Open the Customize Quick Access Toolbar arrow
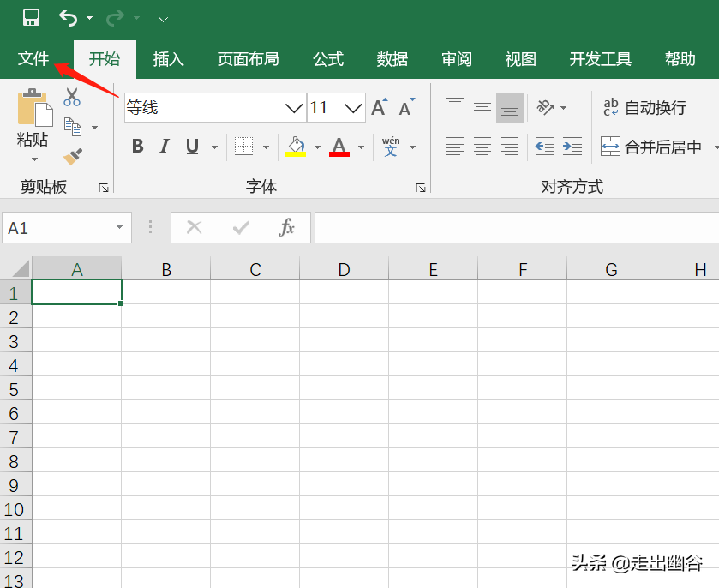 (163, 18)
